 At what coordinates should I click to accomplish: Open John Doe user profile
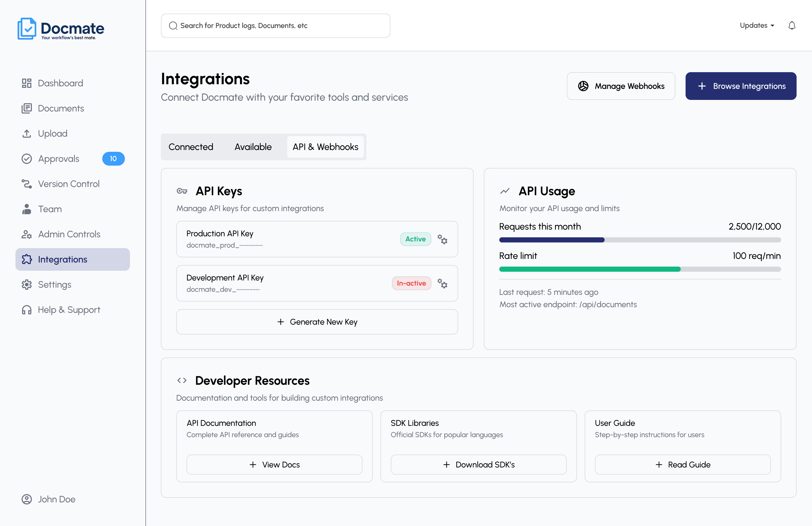[x=49, y=499]
